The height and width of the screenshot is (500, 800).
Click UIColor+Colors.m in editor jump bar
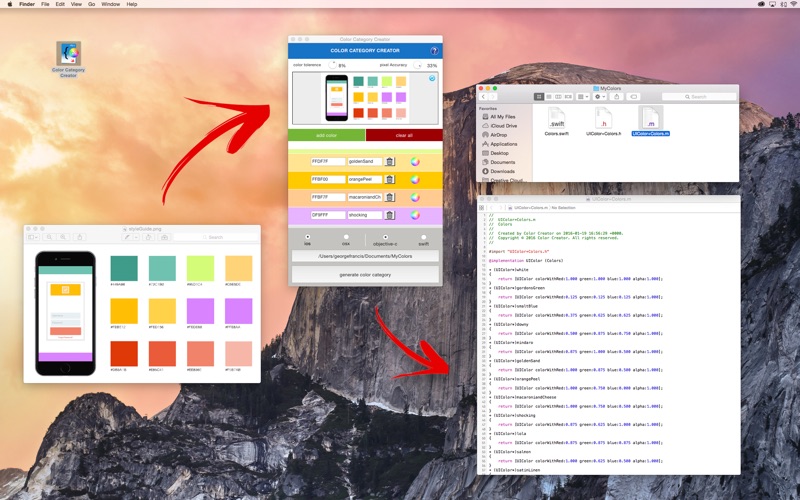[529, 208]
